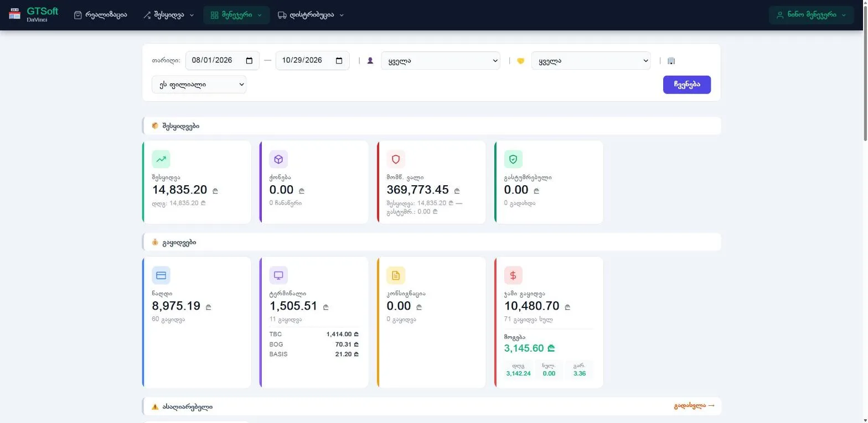Image resolution: width=868 pixels, height=423 pixels.
Task: Click the GTSoft DaVinci logo icon
Action: pos(14,14)
